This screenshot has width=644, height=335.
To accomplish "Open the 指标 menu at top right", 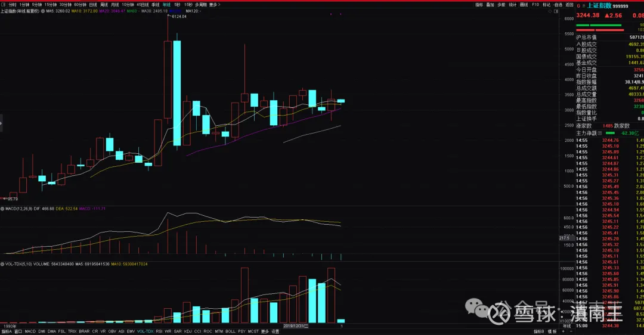I will point(479,5).
